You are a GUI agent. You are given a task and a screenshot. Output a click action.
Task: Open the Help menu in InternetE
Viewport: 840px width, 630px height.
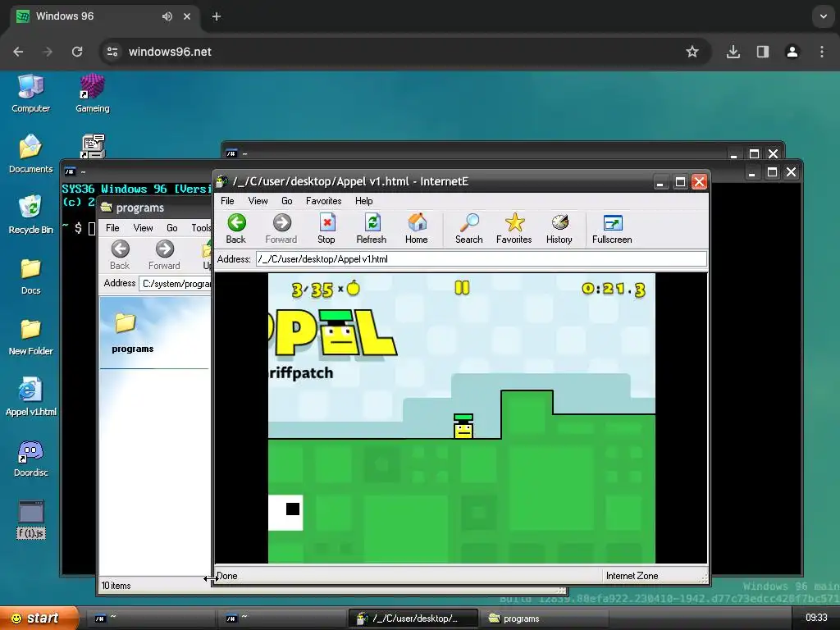click(363, 201)
